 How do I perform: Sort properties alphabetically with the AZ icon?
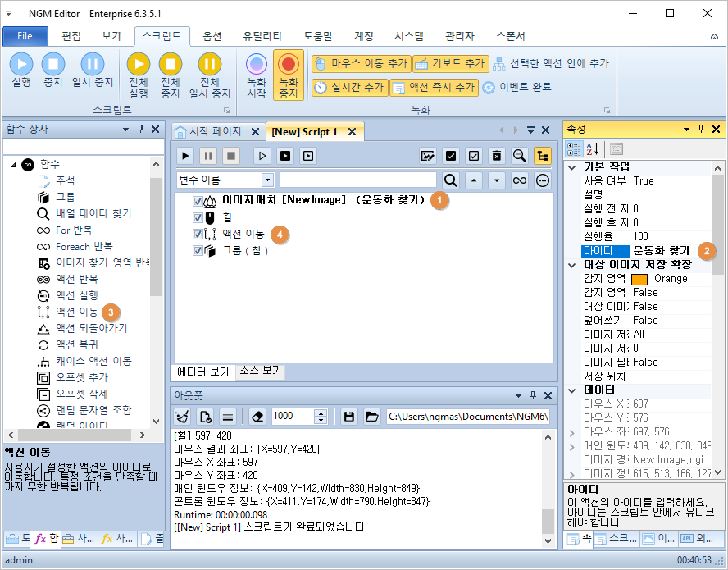(x=593, y=149)
